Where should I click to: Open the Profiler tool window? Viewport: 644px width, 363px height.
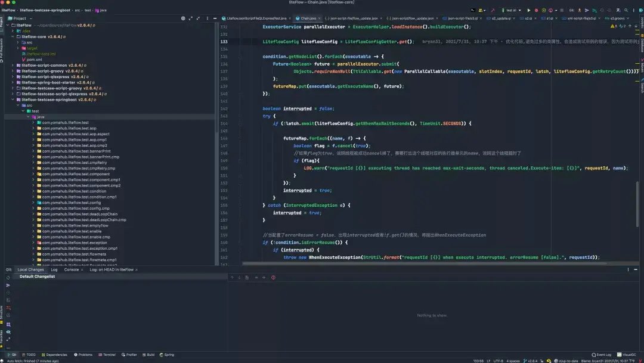[129, 355]
